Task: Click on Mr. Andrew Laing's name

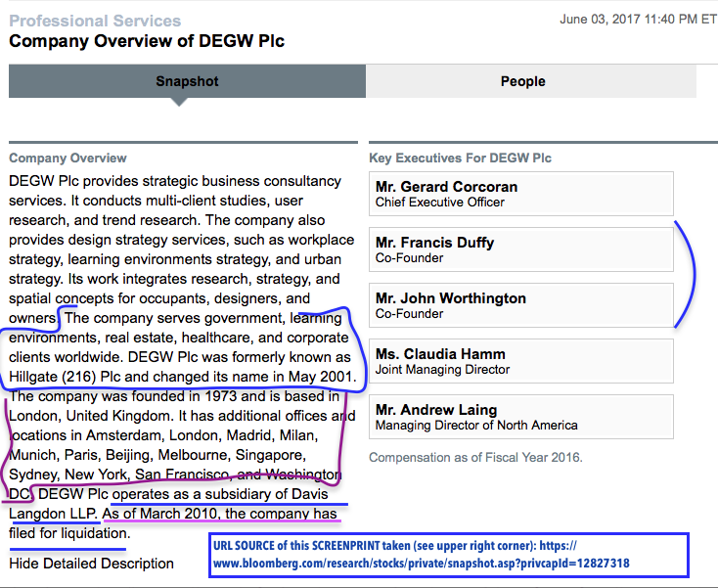Action: pos(436,410)
